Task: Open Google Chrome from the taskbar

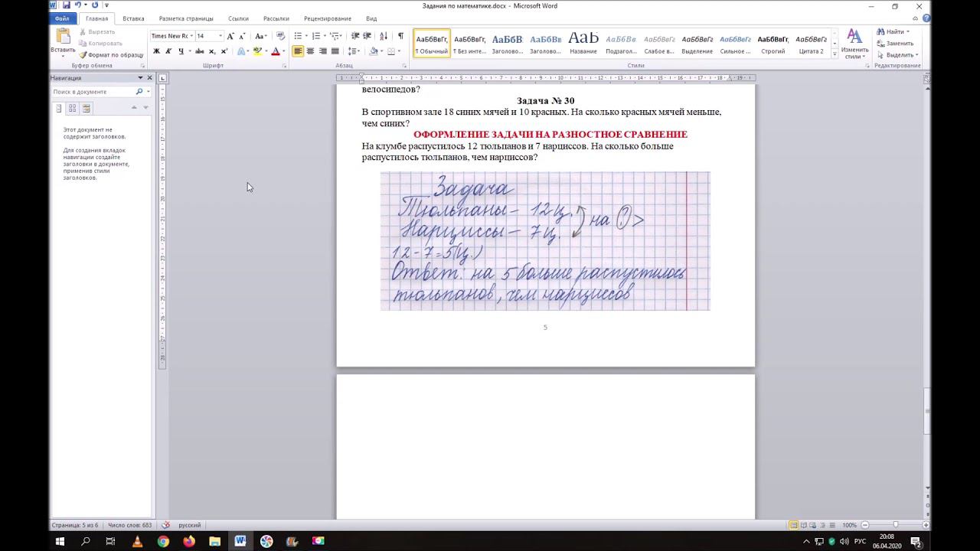Action: (x=163, y=541)
